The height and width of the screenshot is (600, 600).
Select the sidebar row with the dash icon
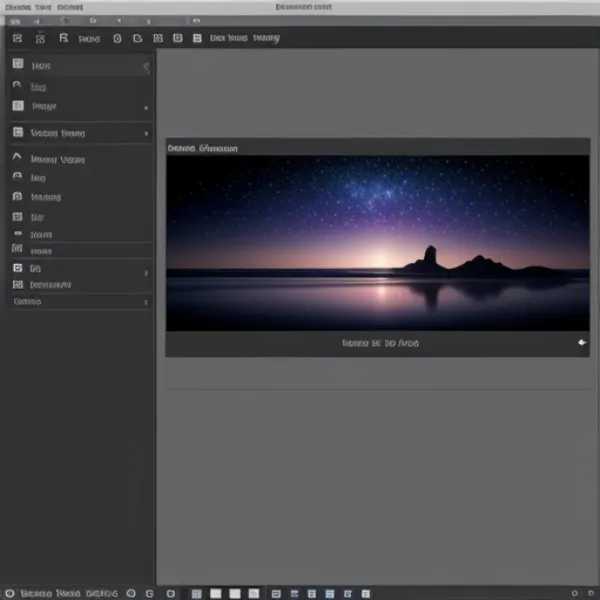(x=80, y=234)
